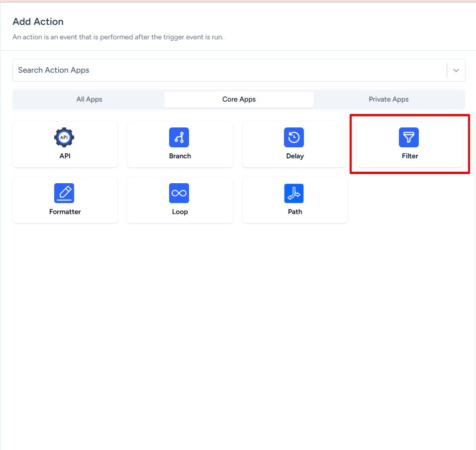Expand the Search Action Apps dropdown chevron
The height and width of the screenshot is (450, 476).
[456, 70]
